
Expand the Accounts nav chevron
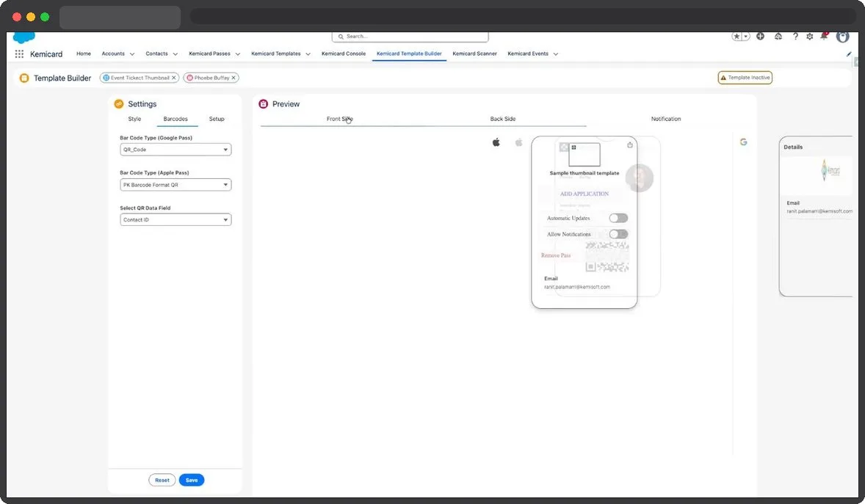[132, 54]
